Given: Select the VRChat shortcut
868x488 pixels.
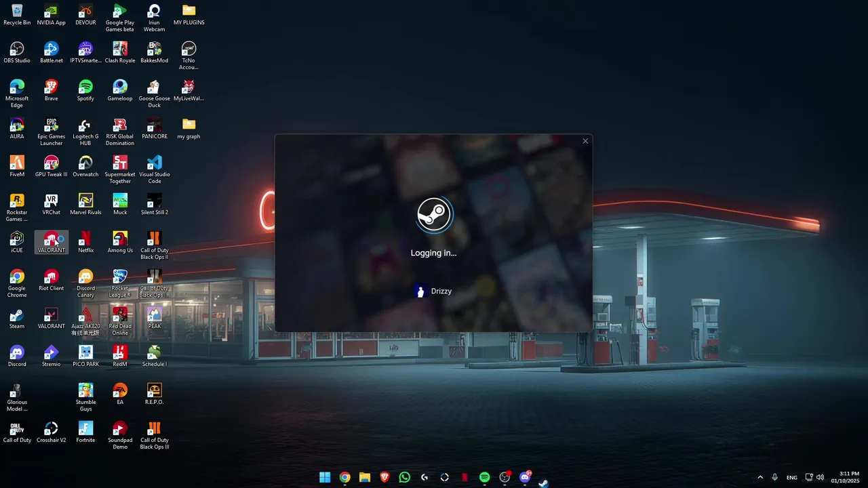Looking at the screenshot, I should point(52,205).
